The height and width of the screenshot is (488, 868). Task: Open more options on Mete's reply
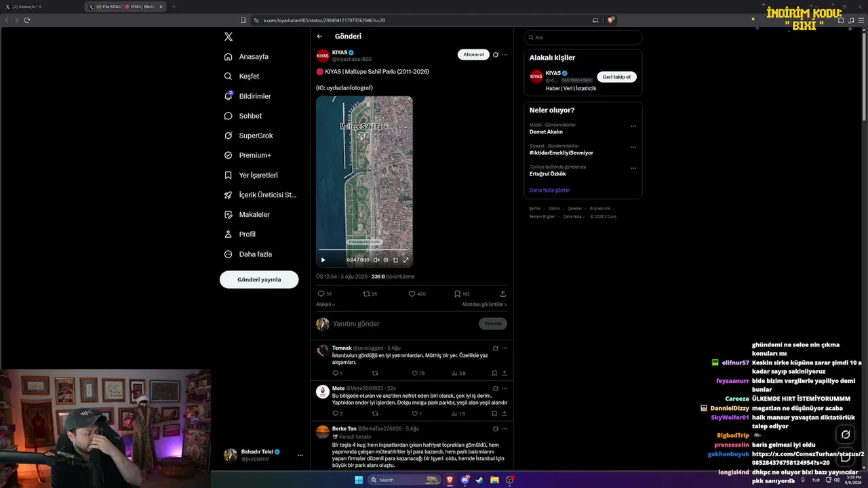505,388
